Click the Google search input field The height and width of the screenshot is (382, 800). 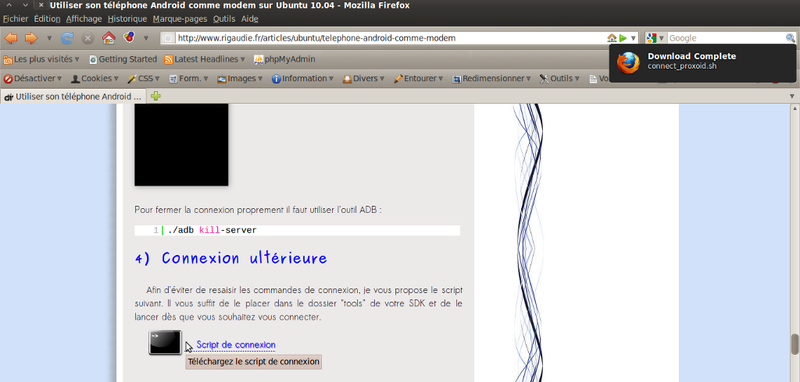pos(726,38)
